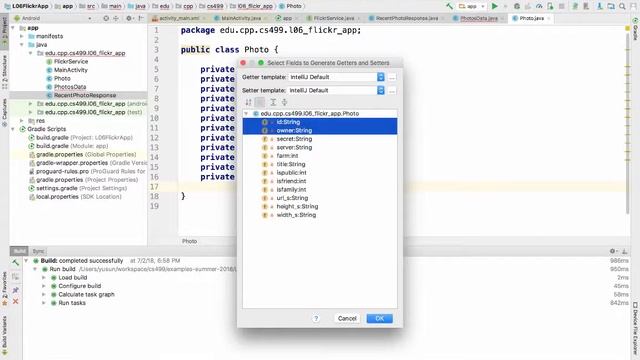Open Getter template dropdown
The height and width of the screenshot is (360, 640).
point(336,77)
